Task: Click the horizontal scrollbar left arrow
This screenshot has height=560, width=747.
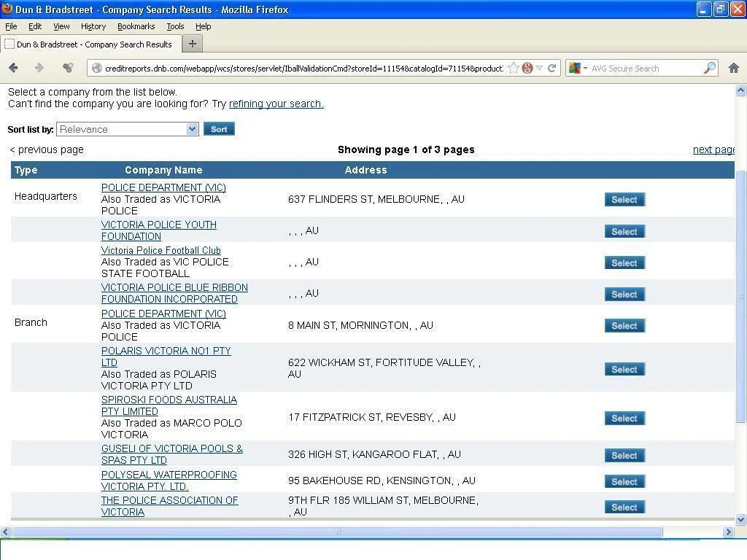Action: click(6, 532)
